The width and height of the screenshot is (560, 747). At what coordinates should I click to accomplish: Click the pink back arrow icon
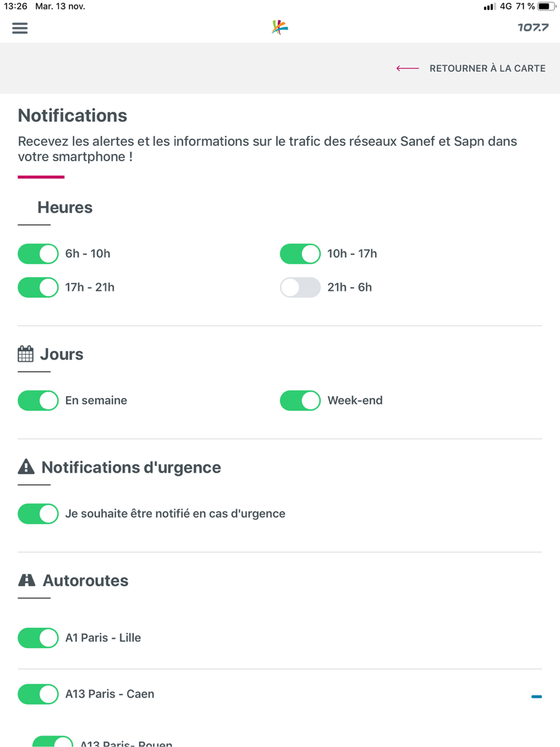coord(407,68)
